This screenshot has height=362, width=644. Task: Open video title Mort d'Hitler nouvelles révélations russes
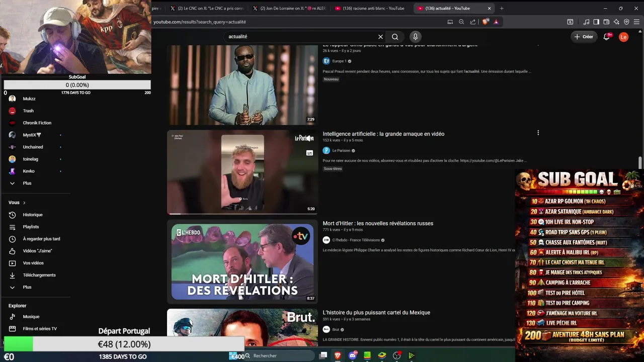click(x=378, y=223)
